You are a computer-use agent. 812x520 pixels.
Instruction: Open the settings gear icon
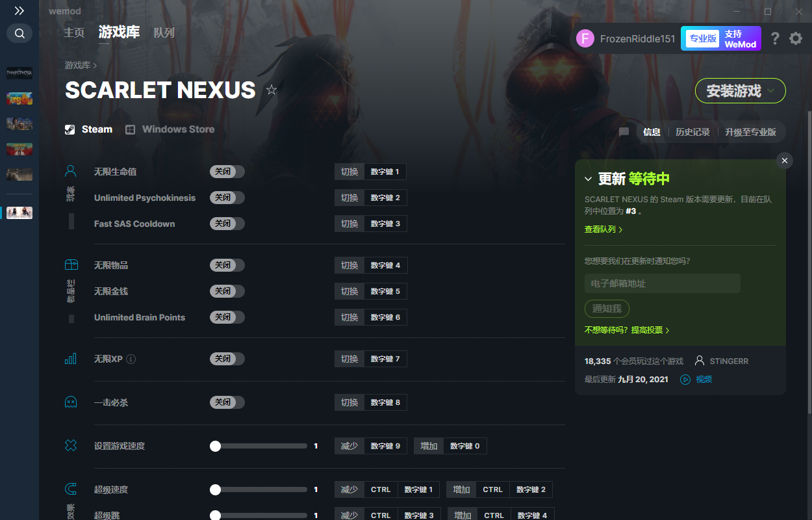click(x=796, y=38)
